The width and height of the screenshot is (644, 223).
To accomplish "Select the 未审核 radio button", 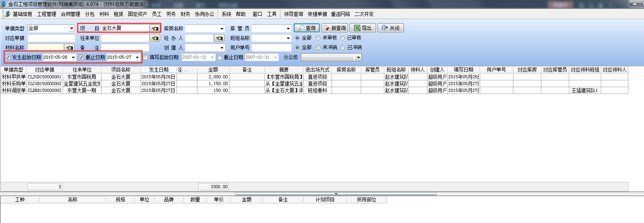I will [318, 38].
